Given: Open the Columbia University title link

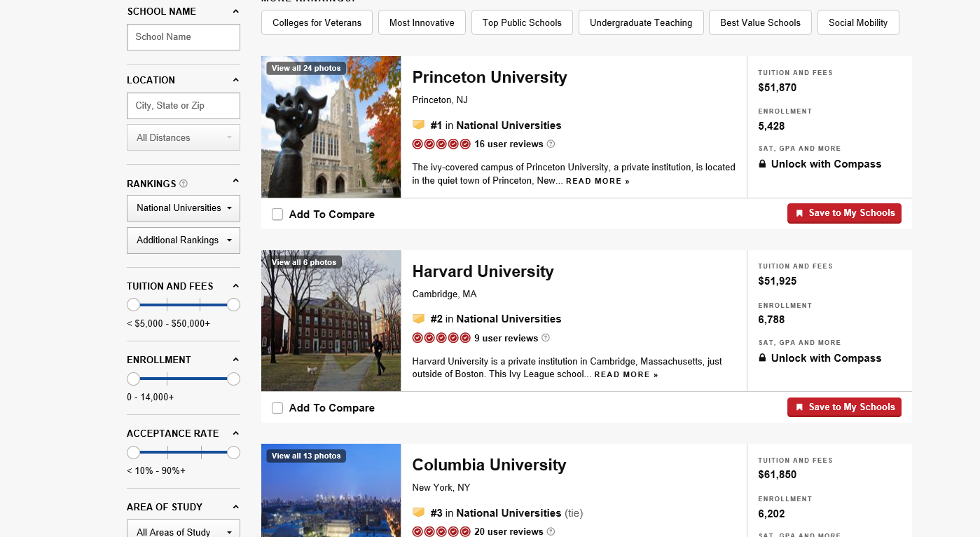Looking at the screenshot, I should point(489,465).
